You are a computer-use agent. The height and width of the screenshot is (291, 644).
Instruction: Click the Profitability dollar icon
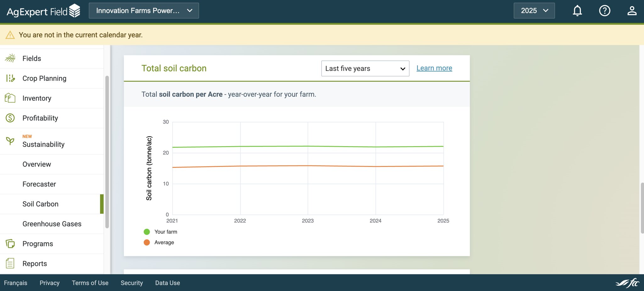[x=10, y=118]
